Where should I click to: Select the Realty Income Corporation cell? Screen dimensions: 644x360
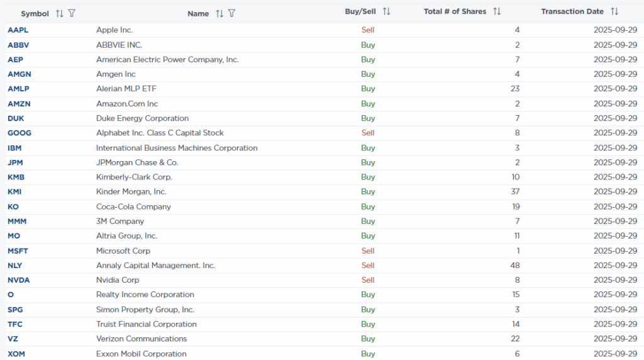pyautogui.click(x=145, y=295)
